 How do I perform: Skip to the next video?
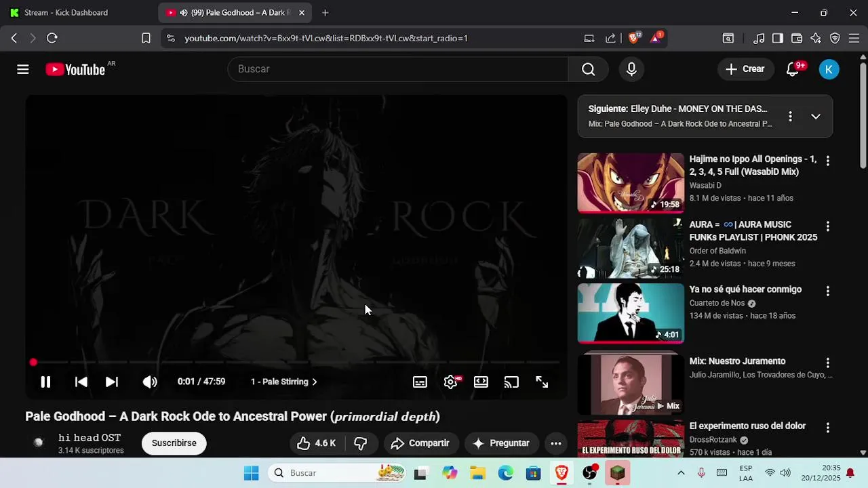point(112,382)
